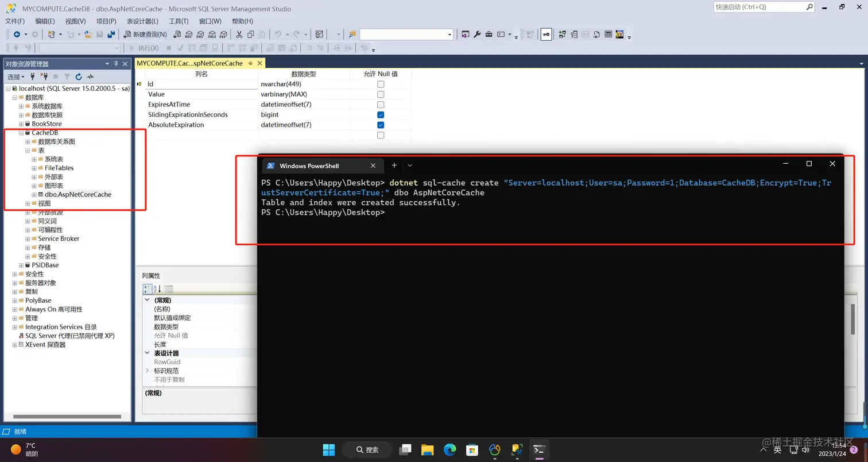Screen dimensions: 868x462
Task: Open the 文件(F) menu
Action: point(15,21)
